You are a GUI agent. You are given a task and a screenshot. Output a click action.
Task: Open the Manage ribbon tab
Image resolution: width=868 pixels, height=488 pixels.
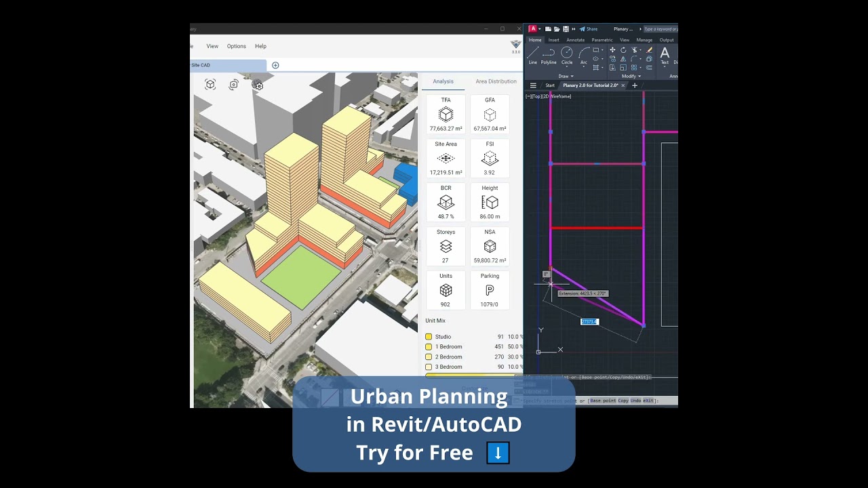click(644, 40)
